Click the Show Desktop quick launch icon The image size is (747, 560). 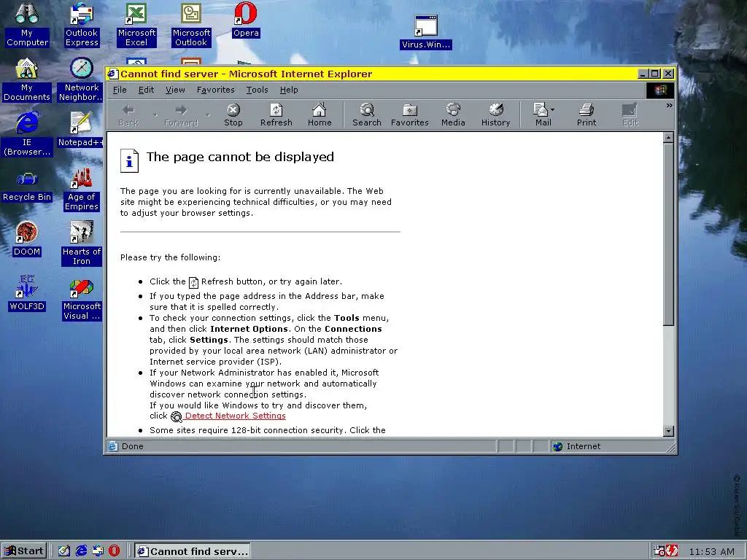pos(64,551)
